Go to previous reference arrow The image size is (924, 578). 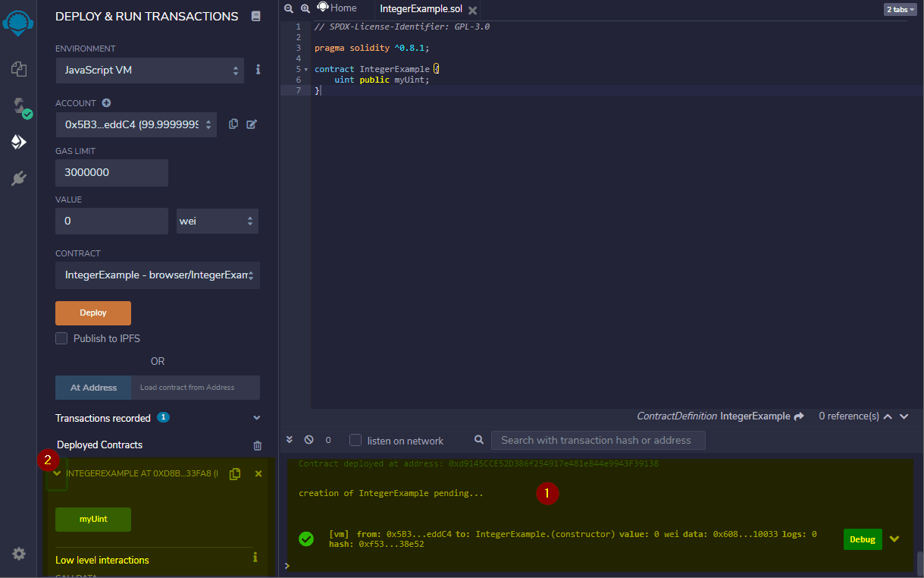coord(888,416)
